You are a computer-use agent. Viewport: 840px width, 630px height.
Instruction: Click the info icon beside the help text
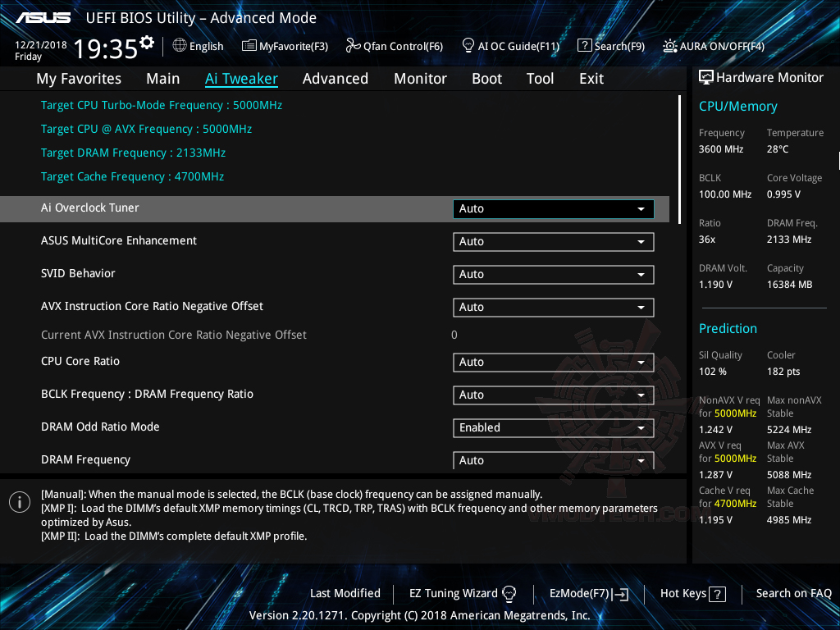coord(19,501)
